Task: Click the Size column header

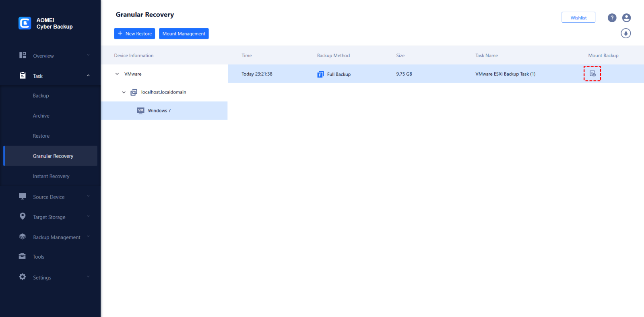Action: coord(400,56)
